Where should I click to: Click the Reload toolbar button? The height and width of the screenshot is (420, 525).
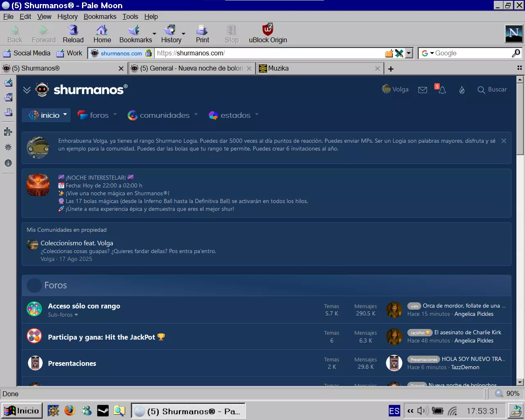pyautogui.click(x=73, y=34)
